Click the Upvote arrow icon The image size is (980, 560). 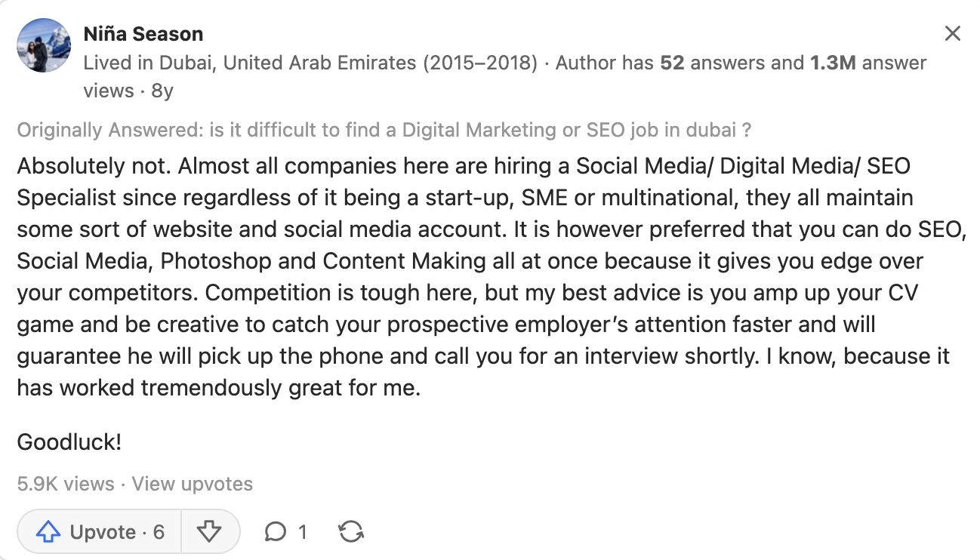click(x=48, y=532)
